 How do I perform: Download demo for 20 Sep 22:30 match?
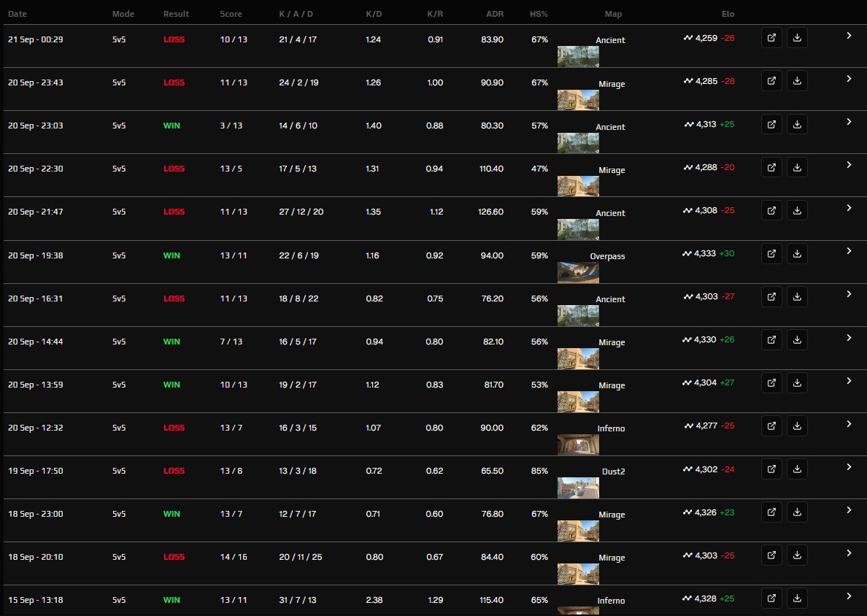point(797,168)
